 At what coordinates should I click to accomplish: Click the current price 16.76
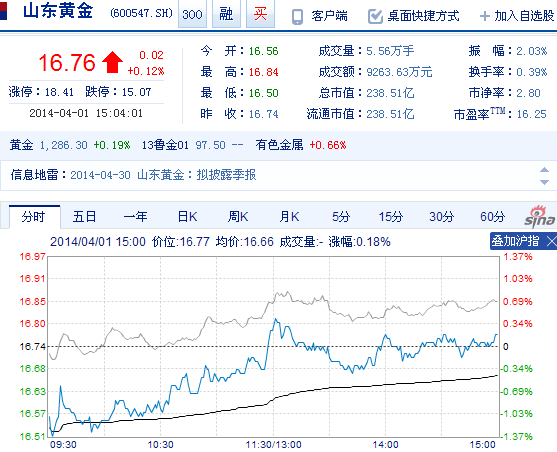tap(67, 63)
